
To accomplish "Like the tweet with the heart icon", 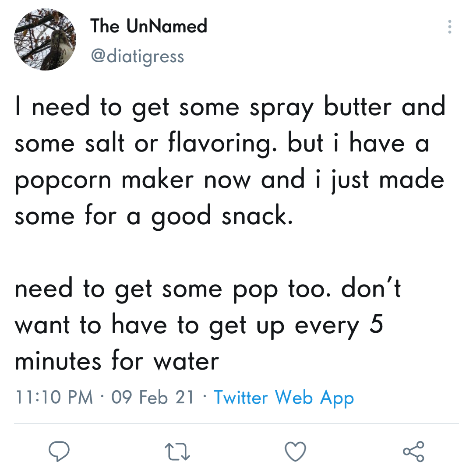I will (x=295, y=451).
